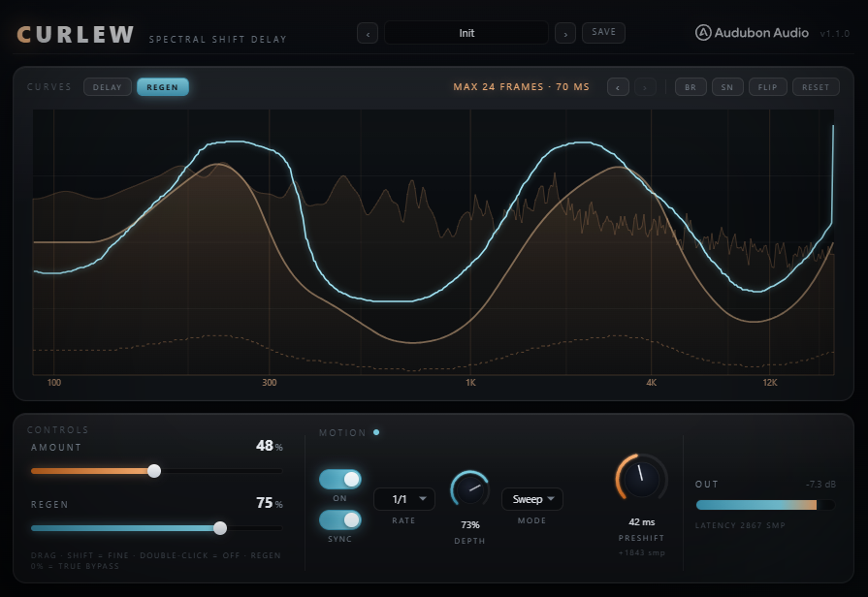The height and width of the screenshot is (597, 868).
Task: Click the Out level meter bar
Action: tap(765, 505)
